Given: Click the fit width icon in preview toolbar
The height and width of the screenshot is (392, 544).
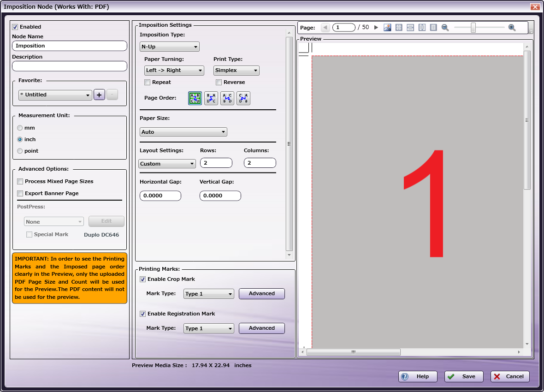Looking at the screenshot, I should point(410,27).
